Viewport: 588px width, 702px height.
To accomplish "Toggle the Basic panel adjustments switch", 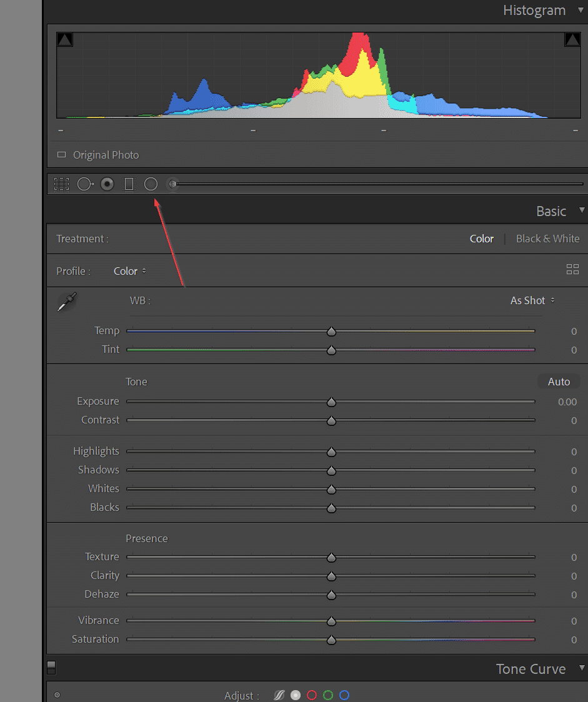I will (51, 667).
